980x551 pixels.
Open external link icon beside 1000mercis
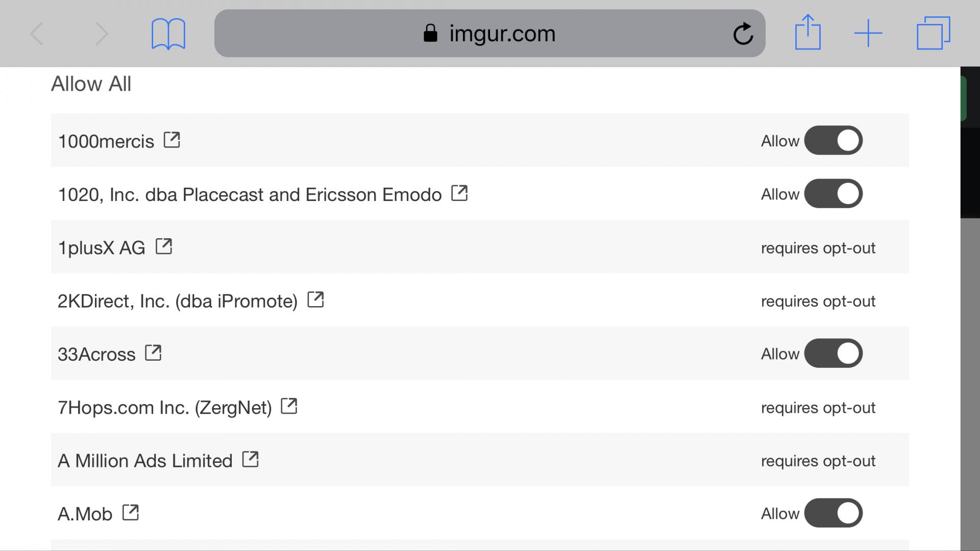pos(172,140)
